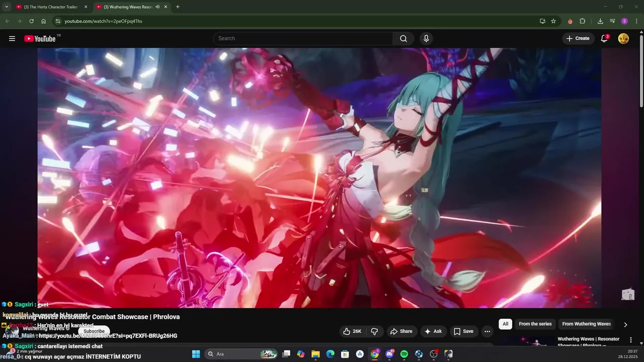Open Copilot from the taskbar
This screenshot has height=362, width=644.
(x=301, y=354)
